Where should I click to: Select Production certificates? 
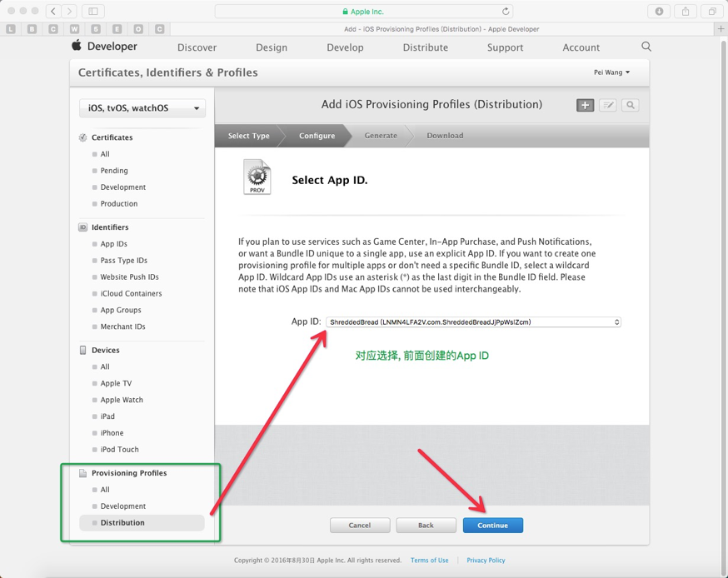click(119, 204)
